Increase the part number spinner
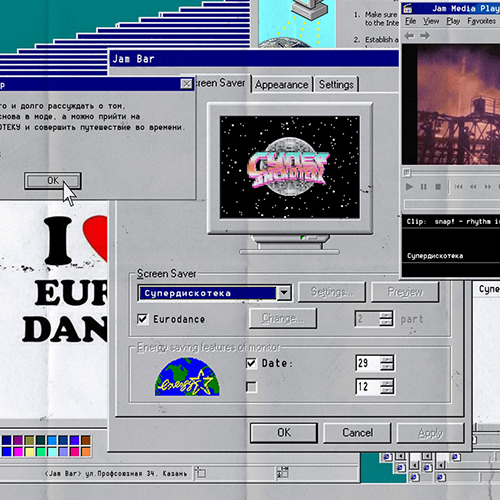500x500 pixels. pos(386,315)
